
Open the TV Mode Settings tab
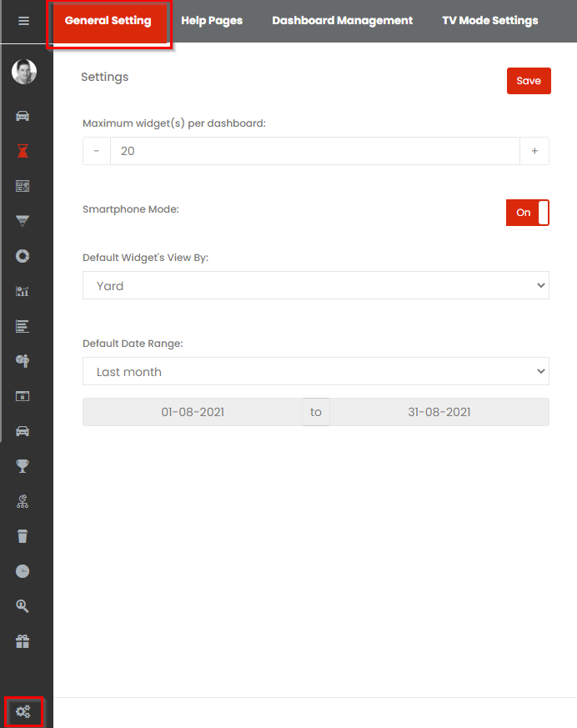coord(490,21)
